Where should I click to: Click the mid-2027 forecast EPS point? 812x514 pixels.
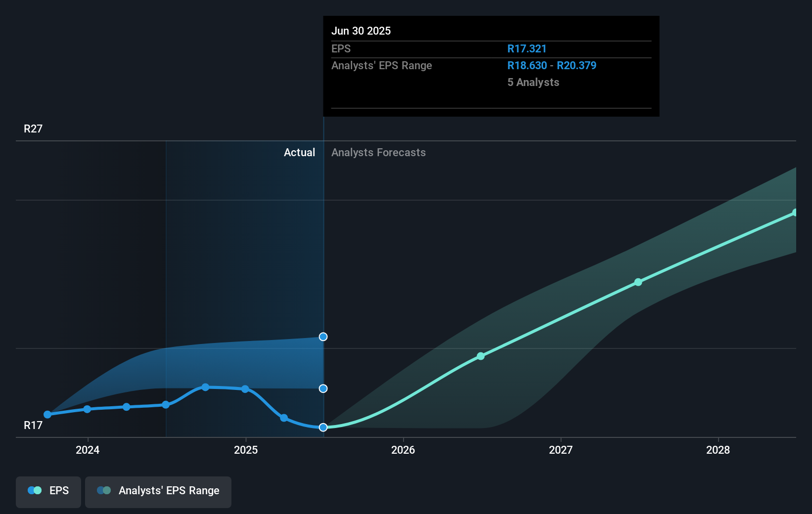(x=638, y=282)
